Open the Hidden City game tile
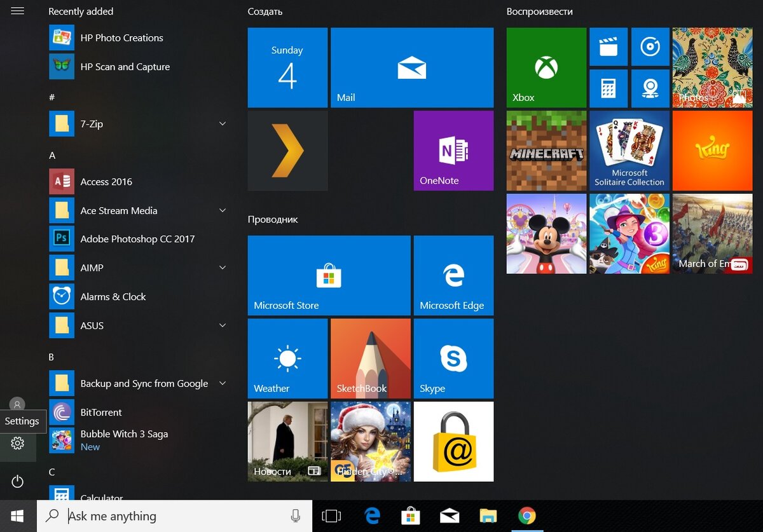Screen dimensions: 763x532 pyautogui.click(x=371, y=441)
